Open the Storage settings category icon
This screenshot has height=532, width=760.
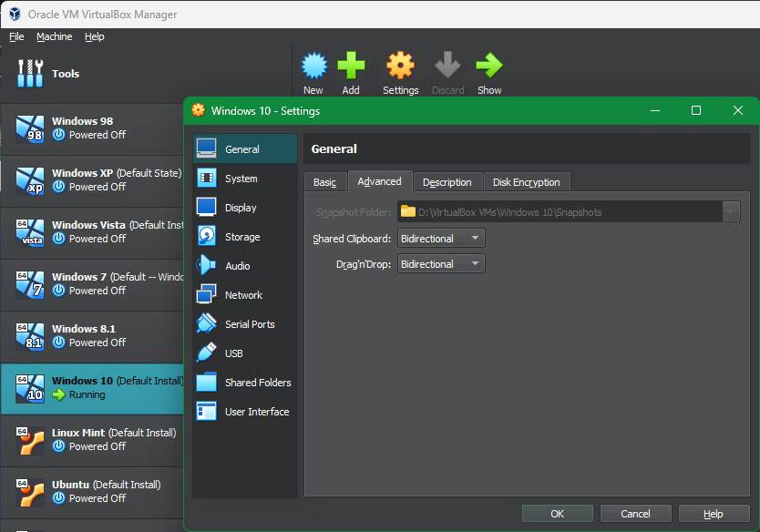point(207,236)
